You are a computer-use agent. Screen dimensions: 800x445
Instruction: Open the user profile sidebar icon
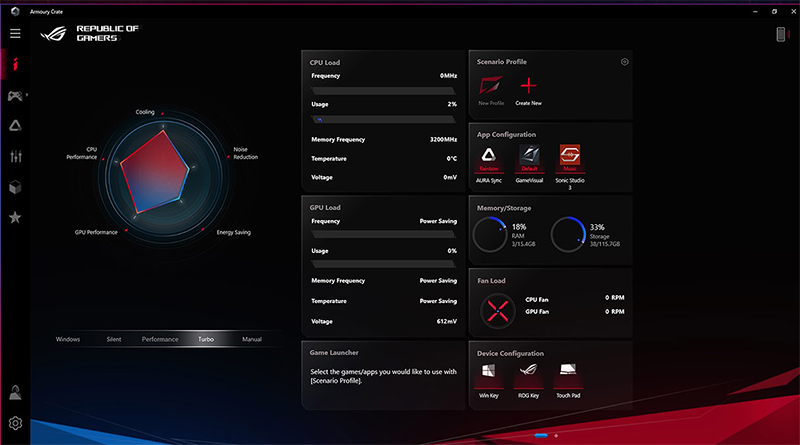15,393
